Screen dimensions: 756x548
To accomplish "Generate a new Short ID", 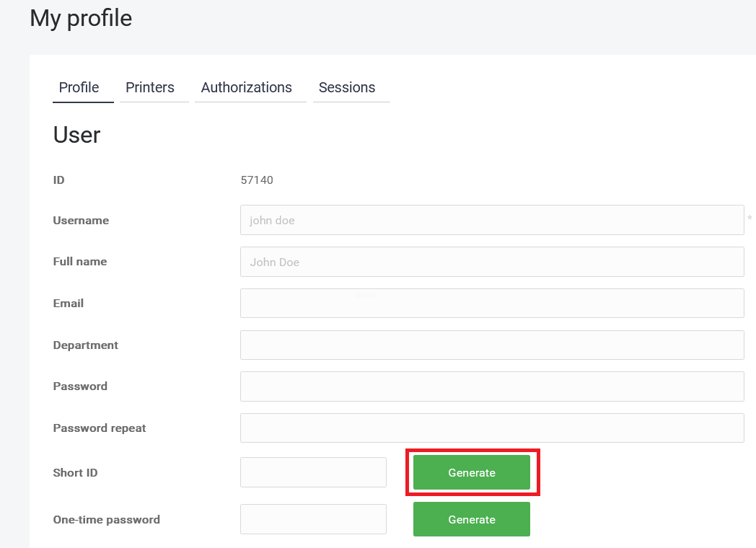I will click(472, 472).
